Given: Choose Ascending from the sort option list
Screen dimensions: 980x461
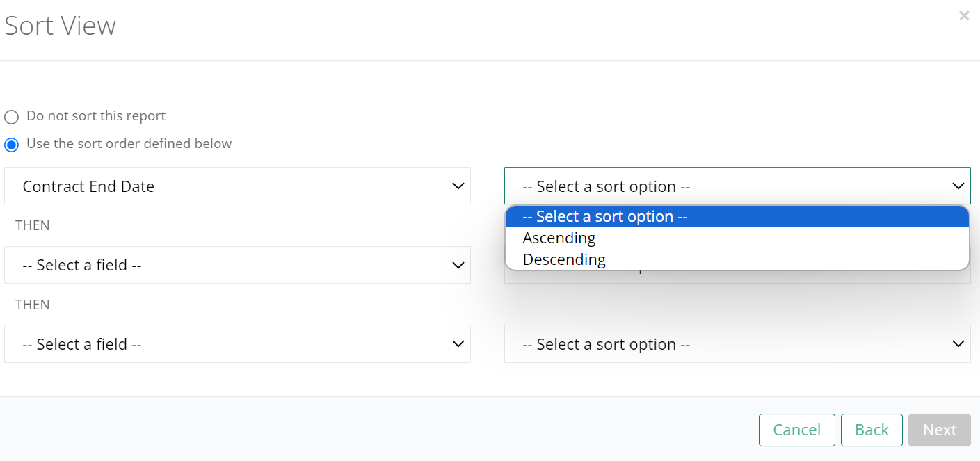Looking at the screenshot, I should click(x=559, y=238).
